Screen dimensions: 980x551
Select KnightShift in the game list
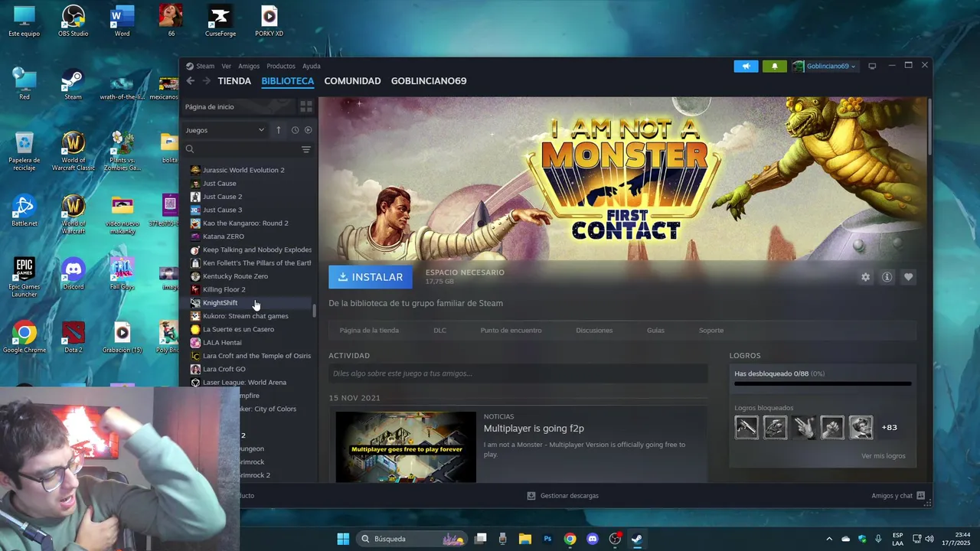point(220,303)
